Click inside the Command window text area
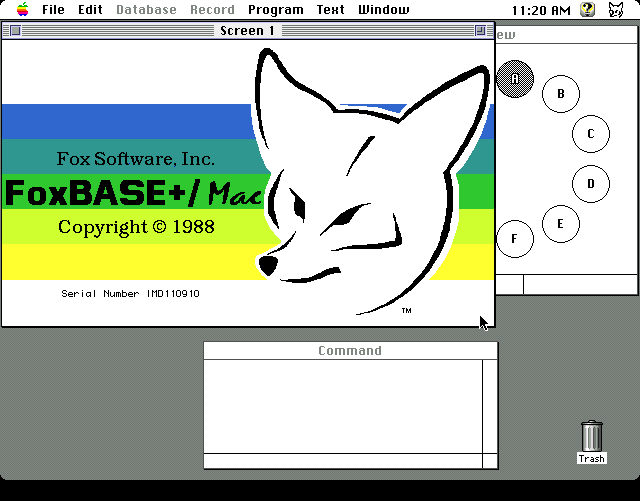The height and width of the screenshot is (501, 640). point(343,406)
